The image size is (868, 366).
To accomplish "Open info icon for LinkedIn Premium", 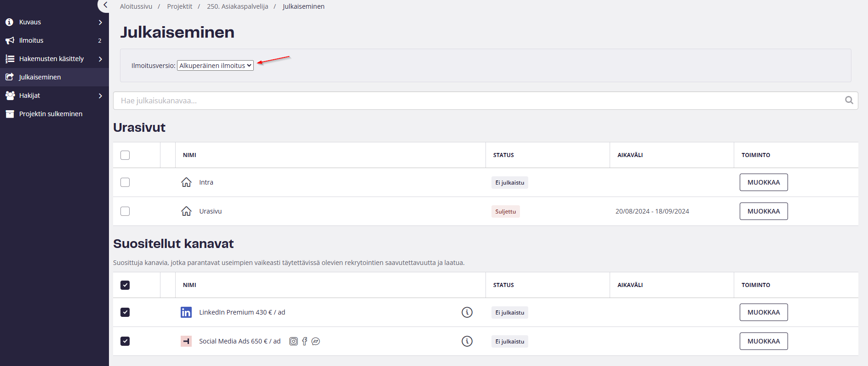I will [x=467, y=312].
